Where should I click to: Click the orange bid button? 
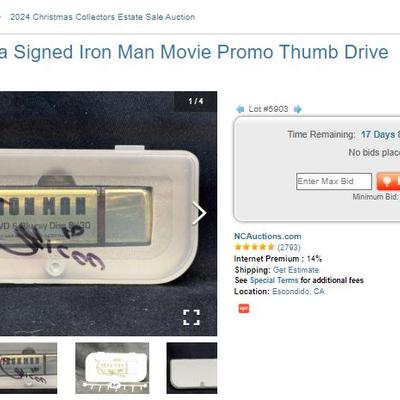pyautogui.click(x=388, y=181)
